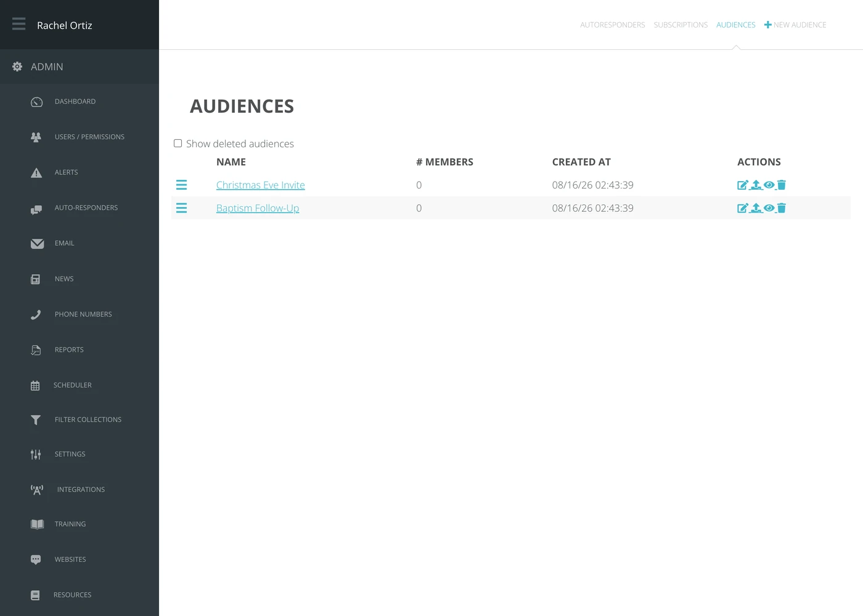Open the Christmas Eve Invite link
Image resolution: width=863 pixels, height=616 pixels.
tap(261, 185)
